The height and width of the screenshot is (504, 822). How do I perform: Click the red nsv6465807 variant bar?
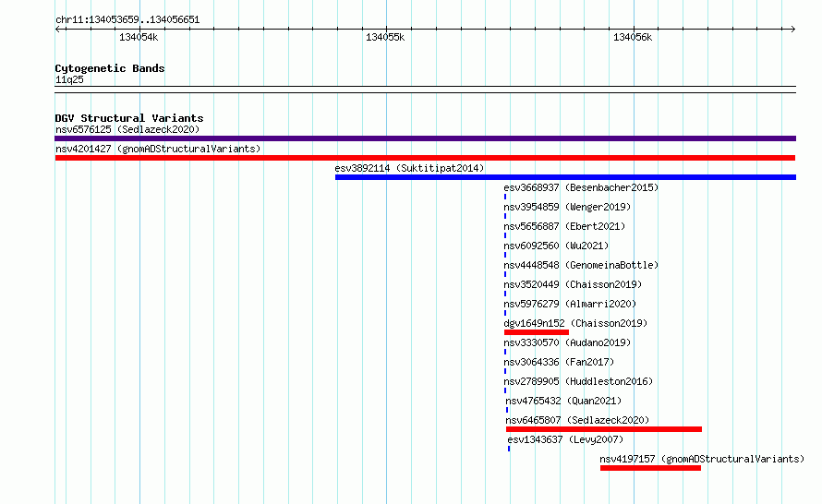604,429
